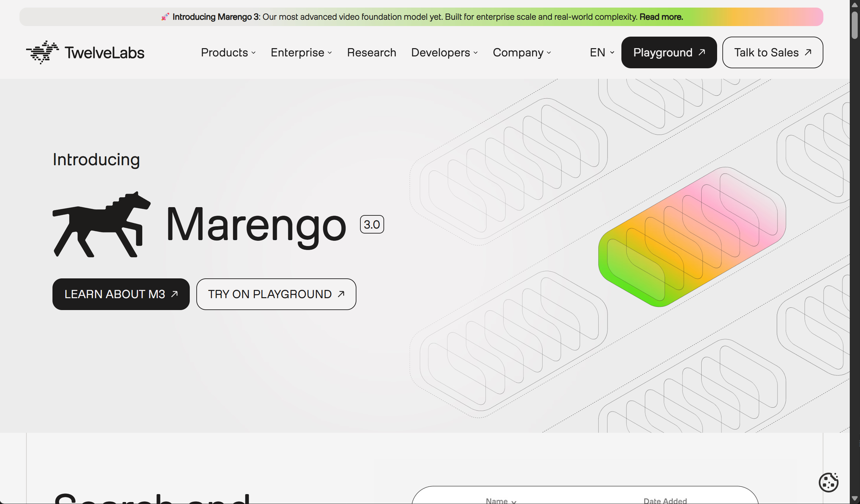Click the colorful gradient capsule graphic

point(692,237)
